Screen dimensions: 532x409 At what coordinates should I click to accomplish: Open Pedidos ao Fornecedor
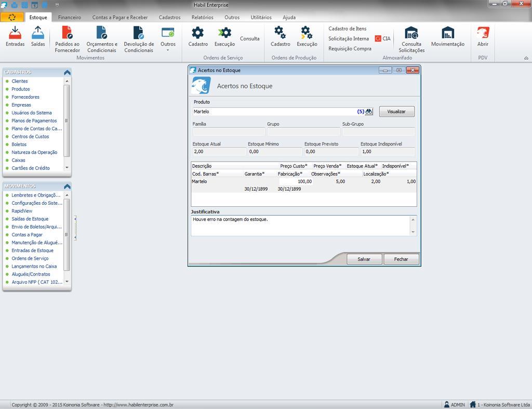tap(67, 39)
